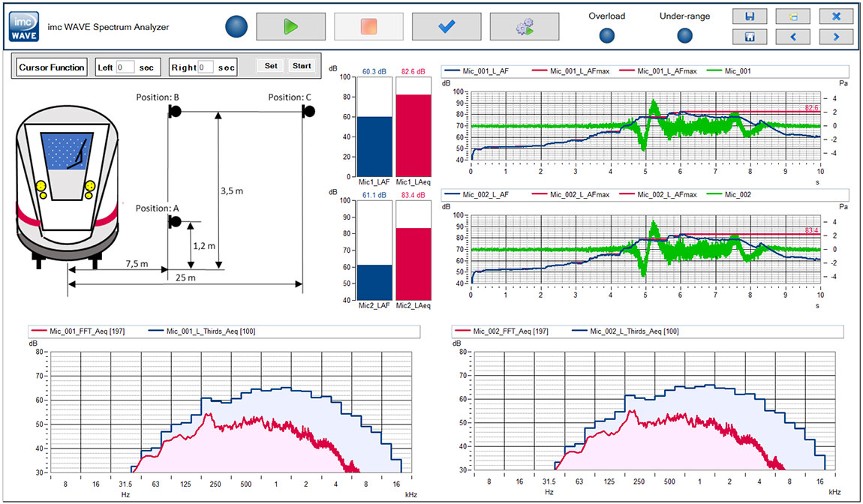Image resolution: width=863 pixels, height=504 pixels.
Task: Open the gears settings button
Action: tap(524, 27)
